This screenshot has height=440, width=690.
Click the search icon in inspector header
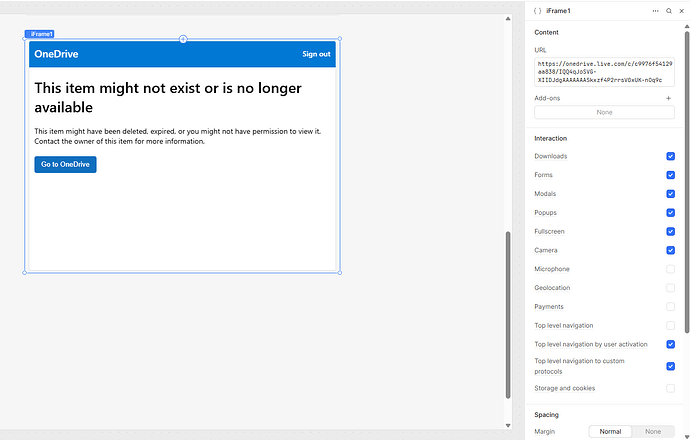pyautogui.click(x=669, y=10)
